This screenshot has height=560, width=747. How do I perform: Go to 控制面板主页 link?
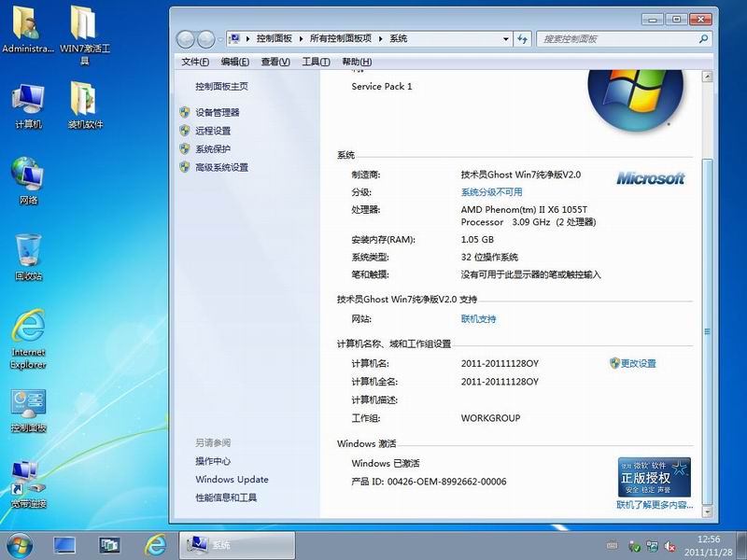coord(221,86)
